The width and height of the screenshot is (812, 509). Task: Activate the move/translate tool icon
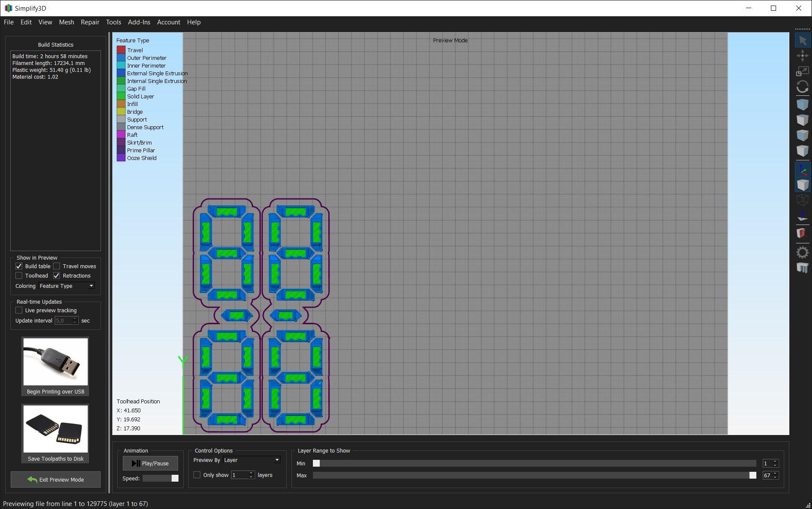802,56
